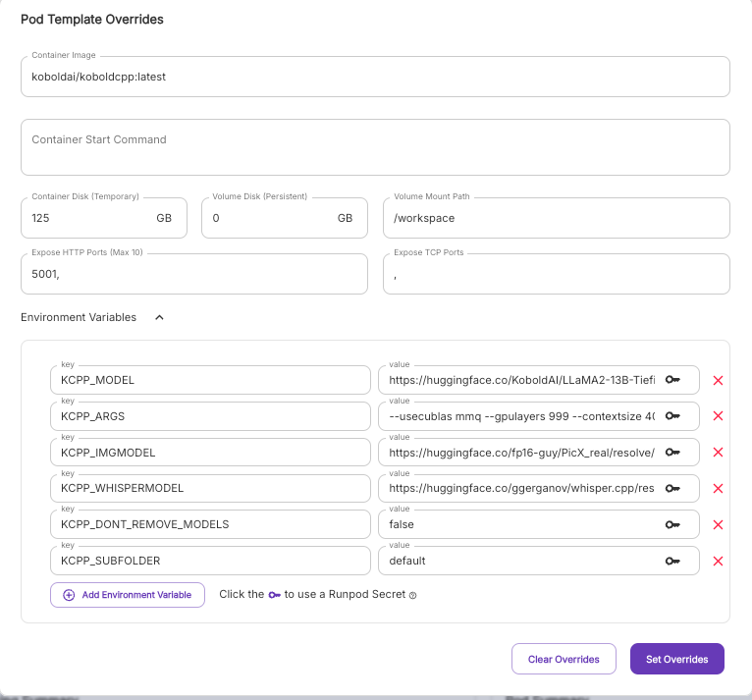The height and width of the screenshot is (700, 752).
Task: Click Add Environment Variable button
Action: pyautogui.click(x=128, y=595)
